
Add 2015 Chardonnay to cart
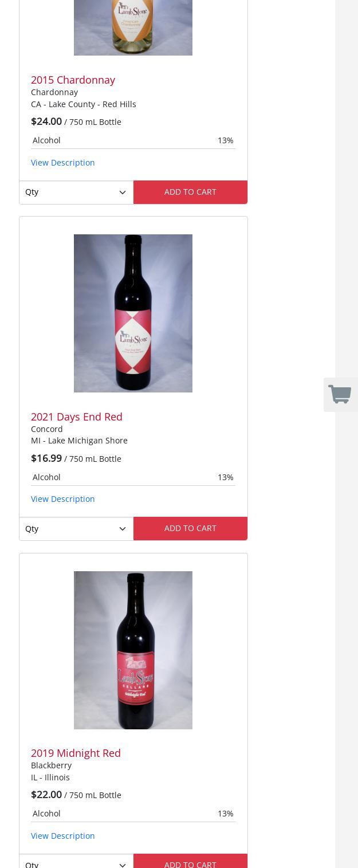190,193
